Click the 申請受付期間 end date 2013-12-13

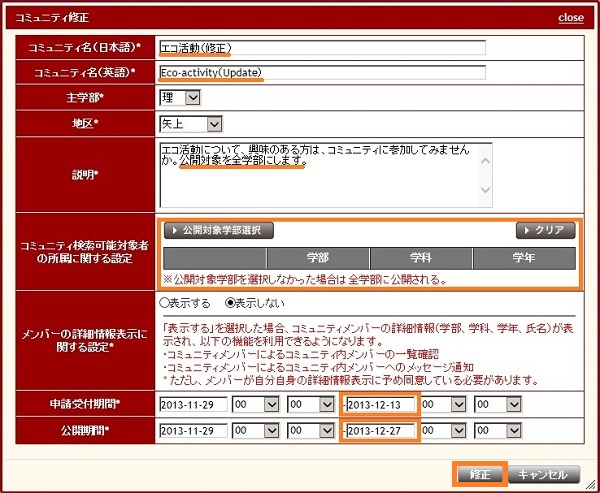point(380,404)
